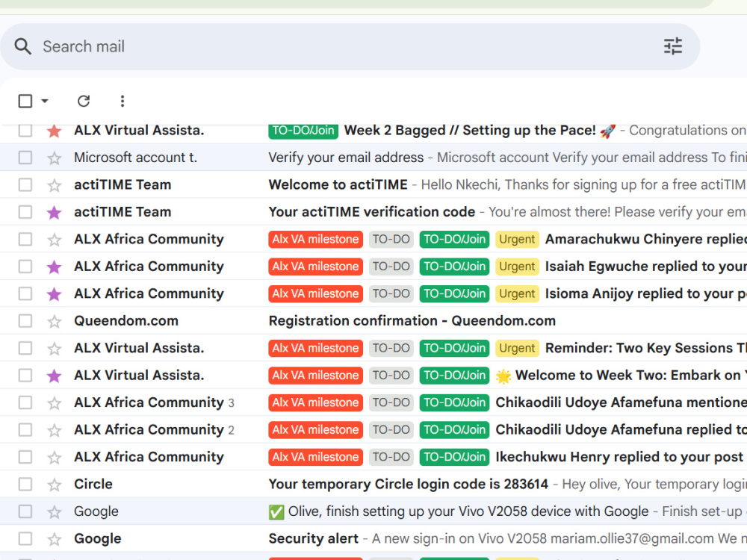Click Urgent label on Reminder: Two Key Sessions email
This screenshot has height=560, width=747.
[x=517, y=348]
